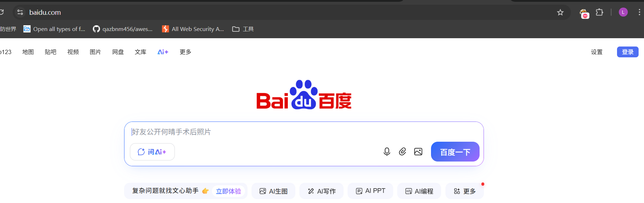
Task: Click the 百度一下 search button
Action: (455, 152)
